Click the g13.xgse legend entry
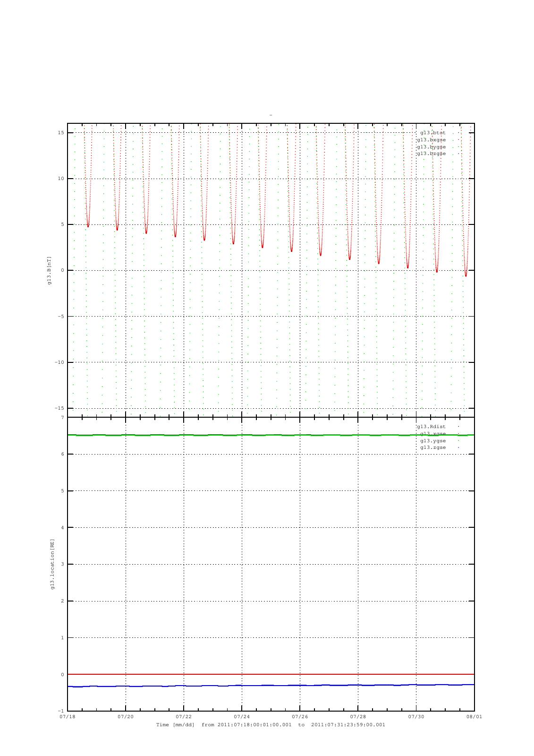Screen dimensions: 534x756 click(433, 434)
